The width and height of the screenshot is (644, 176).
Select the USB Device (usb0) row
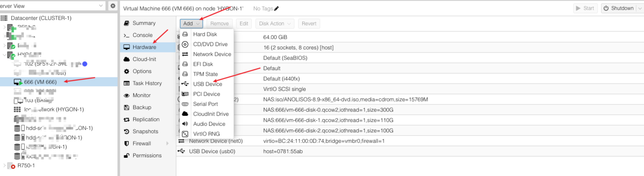[410, 151]
